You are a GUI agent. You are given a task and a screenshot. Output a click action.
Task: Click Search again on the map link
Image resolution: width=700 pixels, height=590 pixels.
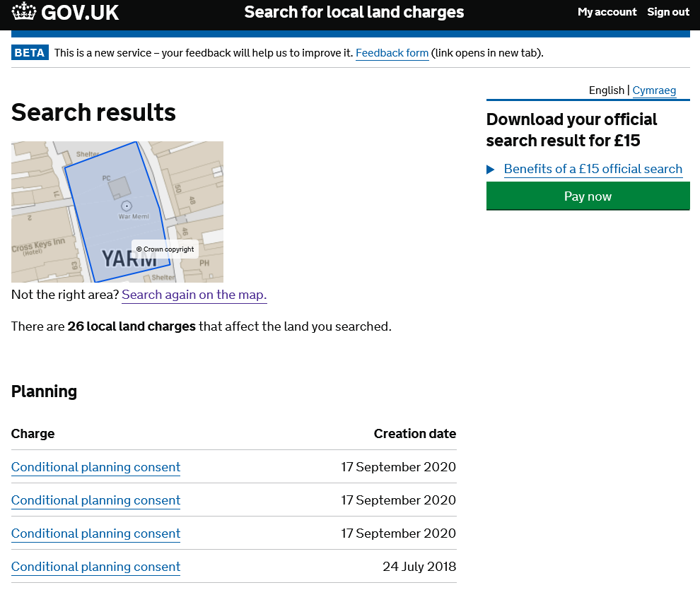click(194, 295)
